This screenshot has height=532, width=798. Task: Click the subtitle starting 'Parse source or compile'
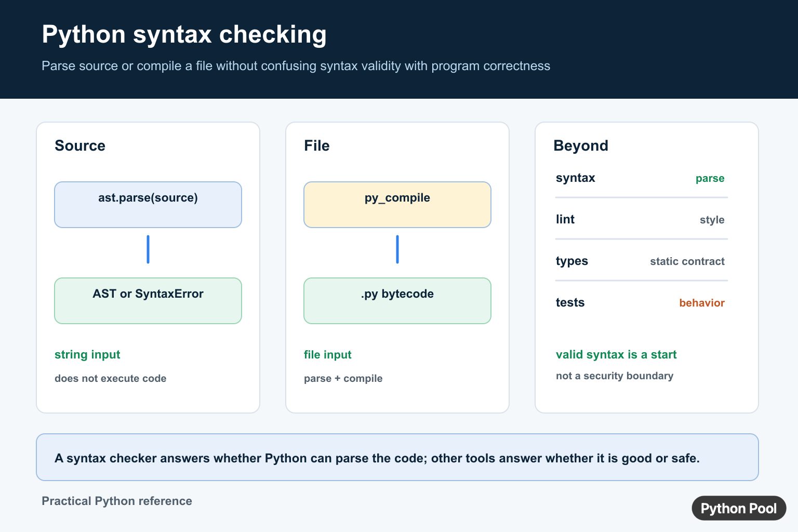pyautogui.click(x=296, y=66)
